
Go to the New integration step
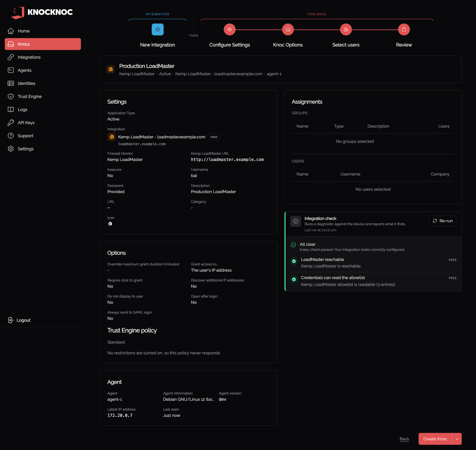(x=158, y=29)
